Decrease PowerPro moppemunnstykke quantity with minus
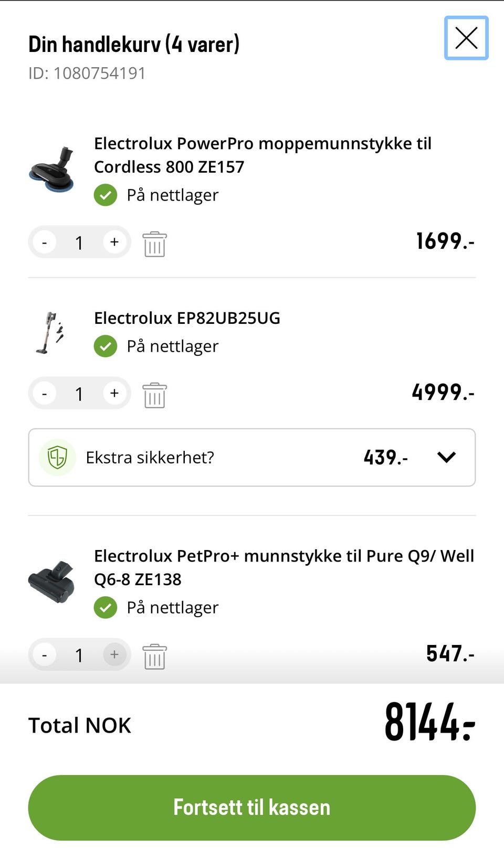 (x=45, y=242)
